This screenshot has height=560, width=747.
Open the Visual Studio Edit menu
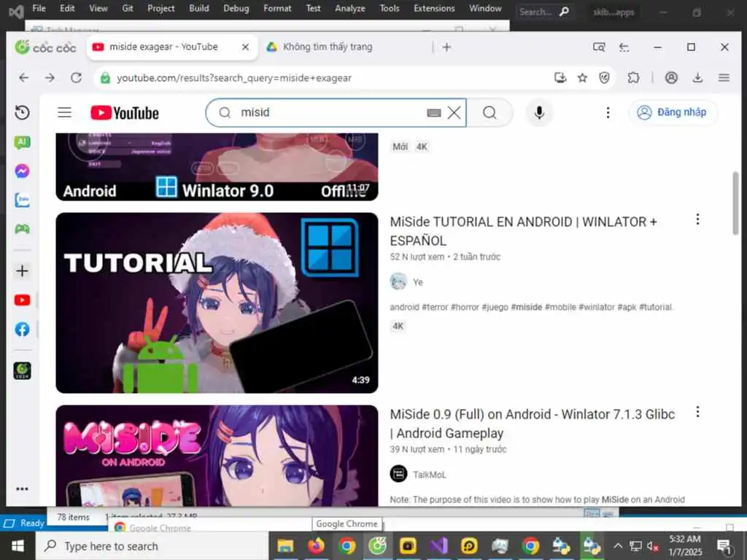click(x=67, y=8)
